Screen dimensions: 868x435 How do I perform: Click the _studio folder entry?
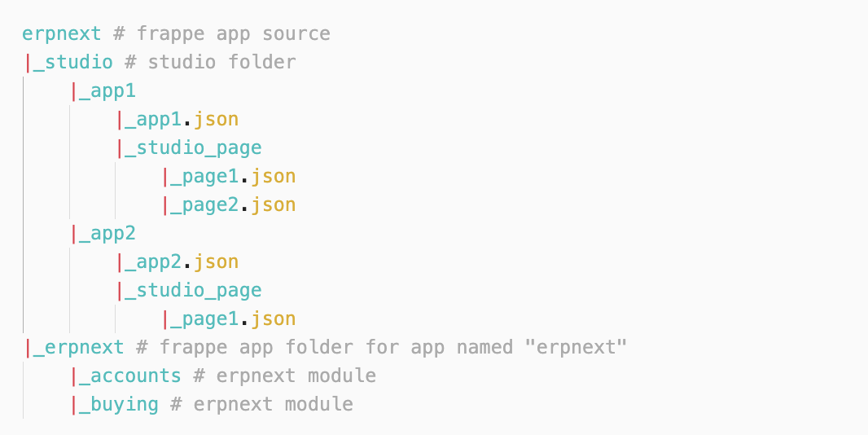73,62
